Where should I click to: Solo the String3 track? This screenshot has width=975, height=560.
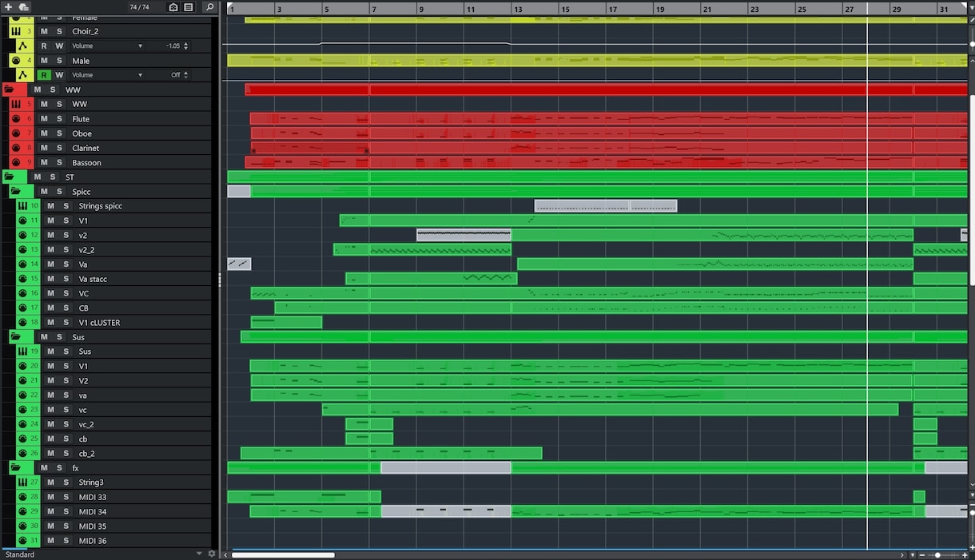click(x=66, y=483)
